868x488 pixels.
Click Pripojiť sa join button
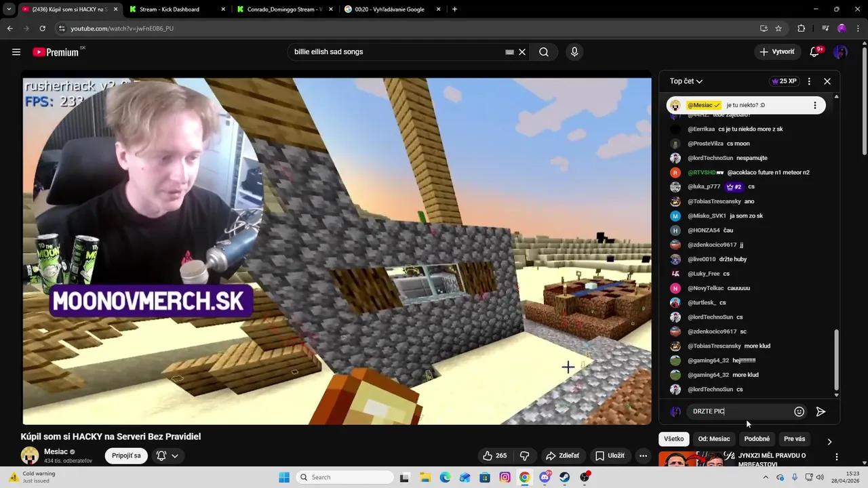tap(126, 455)
